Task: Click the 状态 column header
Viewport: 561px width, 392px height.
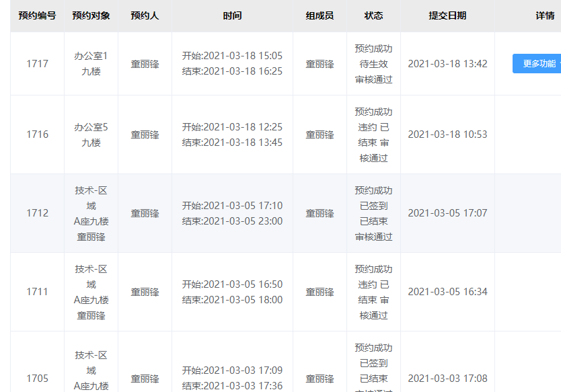Action: point(373,15)
